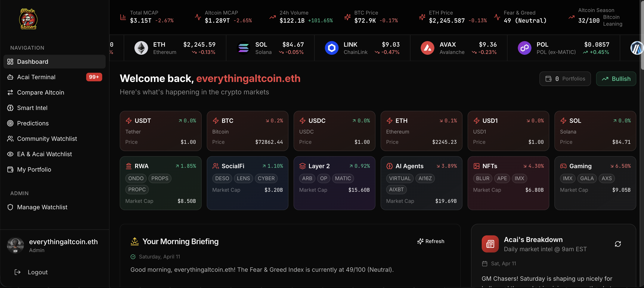Click the everythingaltcoin.eth profile avatar
This screenshot has height=288, width=644.
[x=15, y=245]
